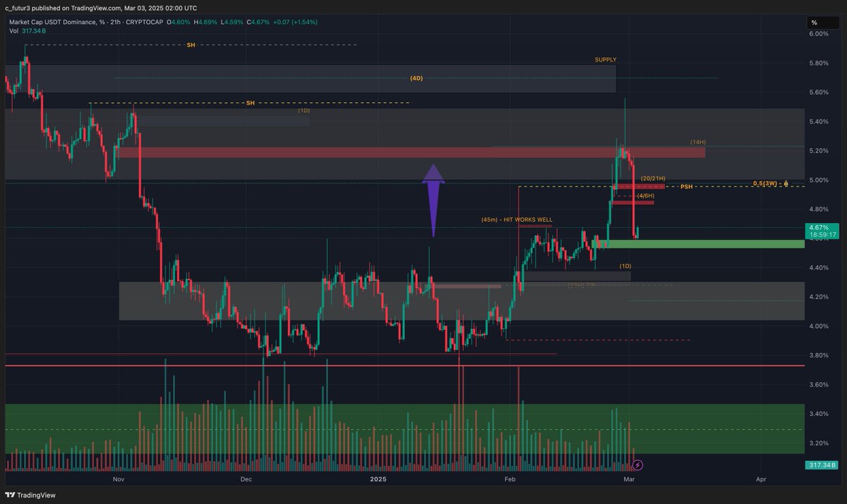Click the PSH label on the dashed line
Image resolution: width=847 pixels, height=504 pixels.
coord(686,186)
